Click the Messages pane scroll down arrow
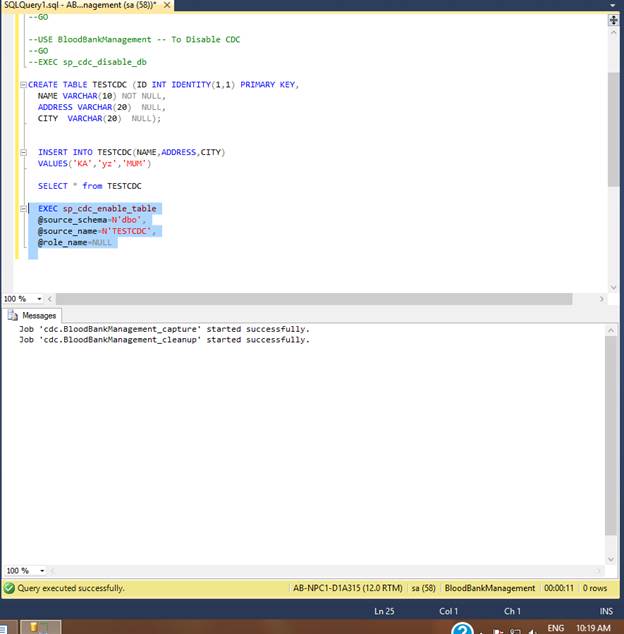The width and height of the screenshot is (624, 634). point(611,560)
